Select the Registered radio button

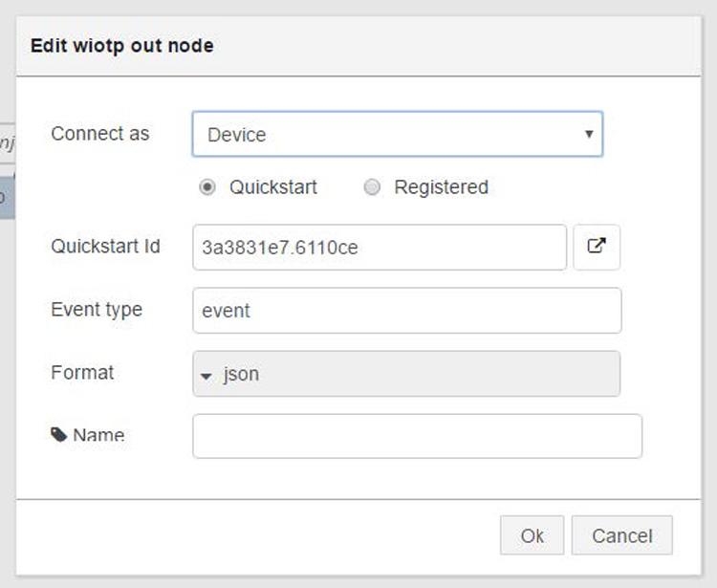372,187
